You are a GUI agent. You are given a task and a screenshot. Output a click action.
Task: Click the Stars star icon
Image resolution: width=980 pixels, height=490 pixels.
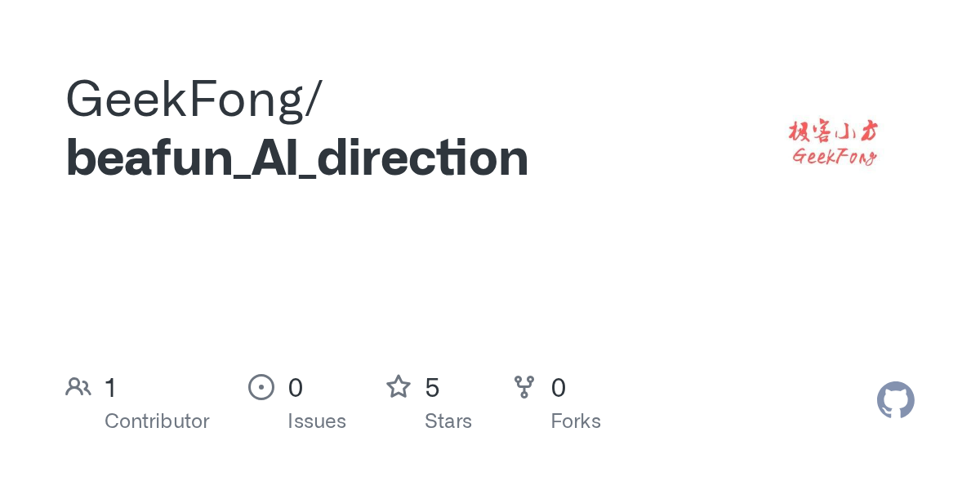click(x=399, y=387)
